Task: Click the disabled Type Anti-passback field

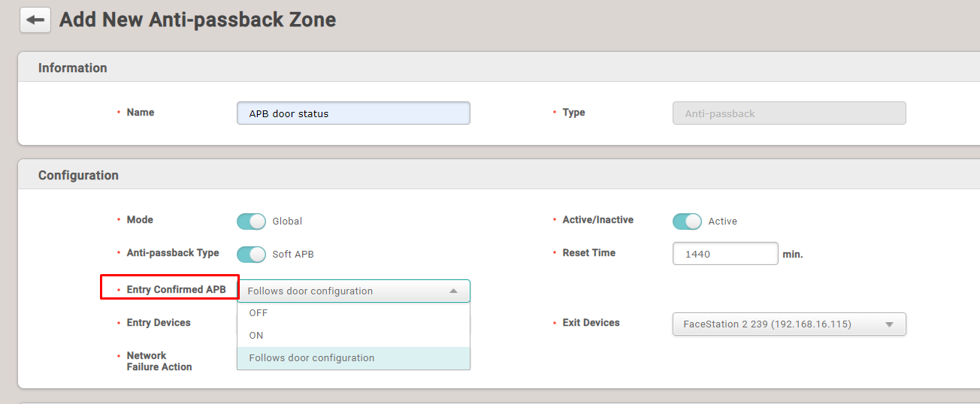Action: [788, 113]
